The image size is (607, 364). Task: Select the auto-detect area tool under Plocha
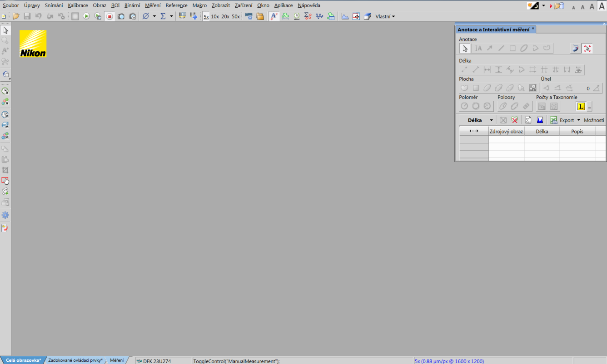click(x=533, y=88)
